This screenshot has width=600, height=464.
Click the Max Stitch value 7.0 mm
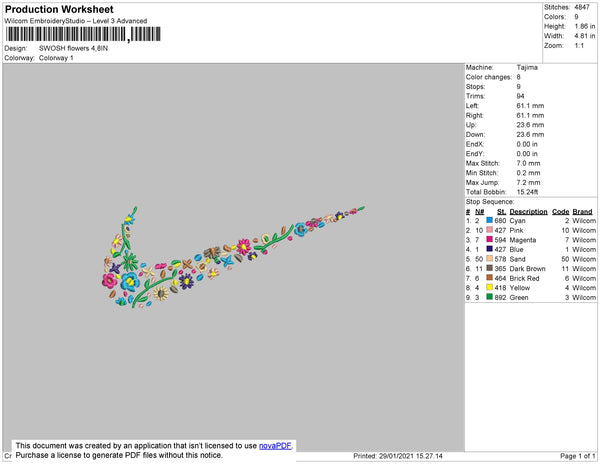528,163
